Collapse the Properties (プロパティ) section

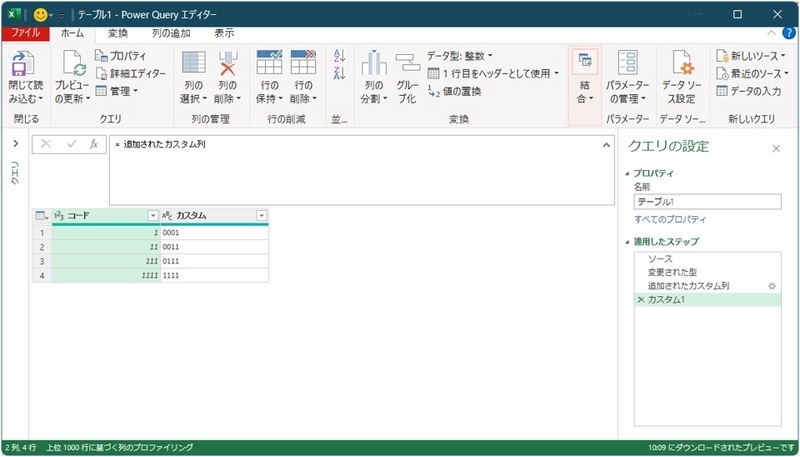pyautogui.click(x=628, y=173)
